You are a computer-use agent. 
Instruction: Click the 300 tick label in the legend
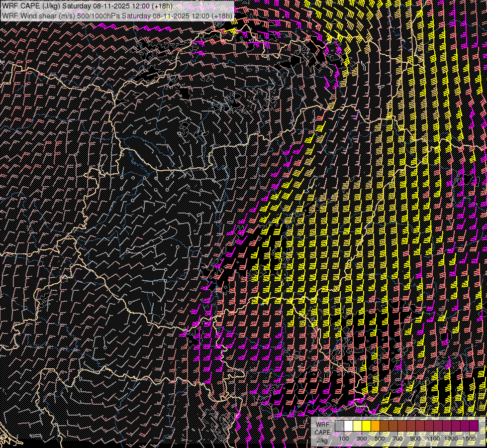click(362, 439)
